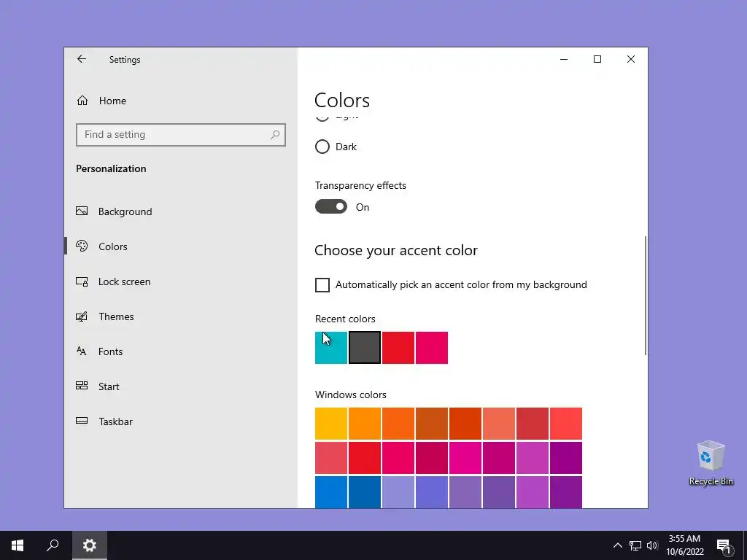Choose the lavender swatch in third row
This screenshot has width=747, height=560.
pos(398,492)
